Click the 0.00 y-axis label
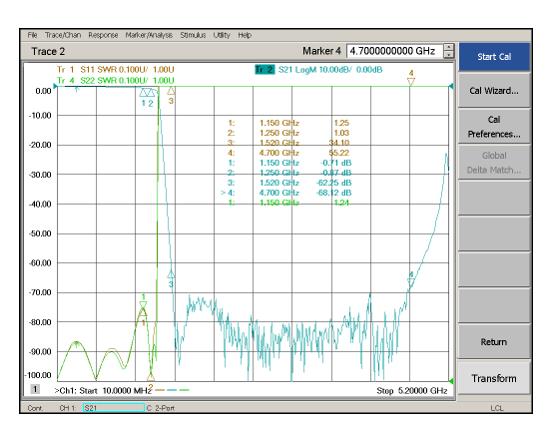Image resolution: width=553 pixels, height=429 pixels. (x=43, y=91)
